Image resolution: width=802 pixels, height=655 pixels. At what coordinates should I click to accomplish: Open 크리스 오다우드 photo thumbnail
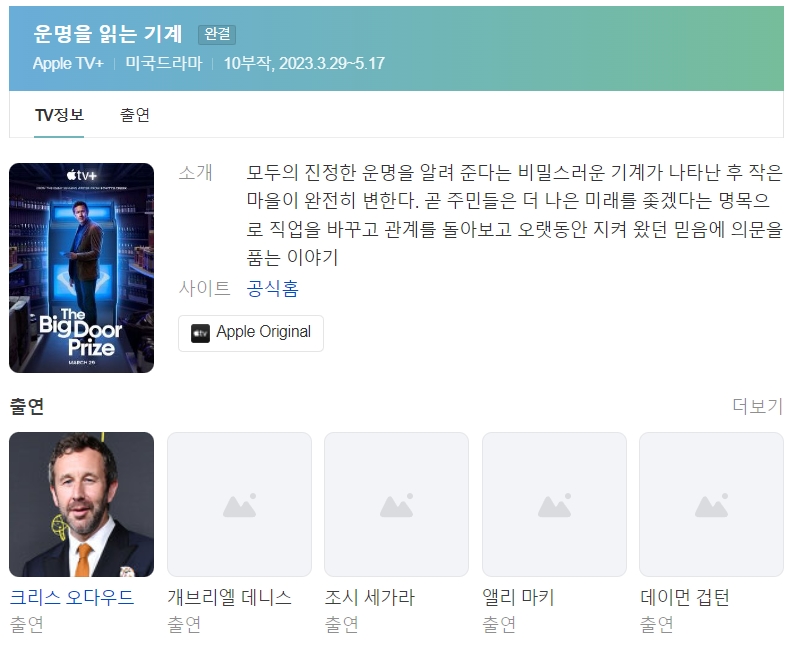tap(81, 505)
